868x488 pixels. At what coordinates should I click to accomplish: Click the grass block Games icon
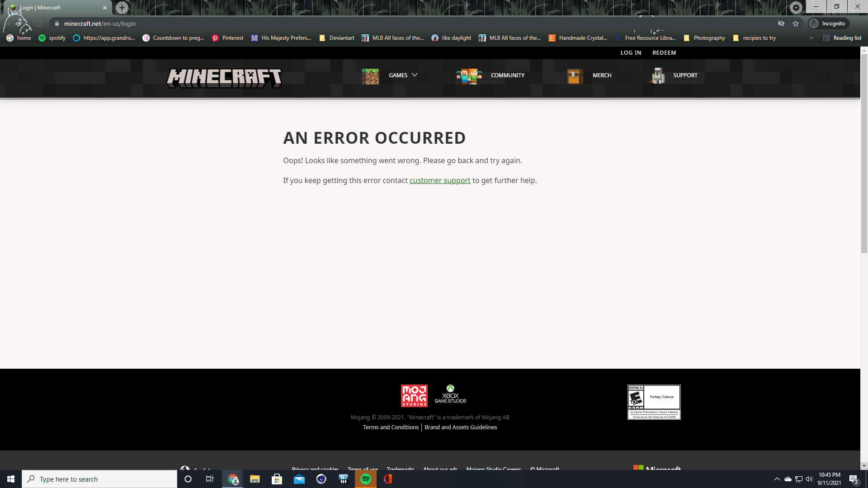pyautogui.click(x=370, y=76)
